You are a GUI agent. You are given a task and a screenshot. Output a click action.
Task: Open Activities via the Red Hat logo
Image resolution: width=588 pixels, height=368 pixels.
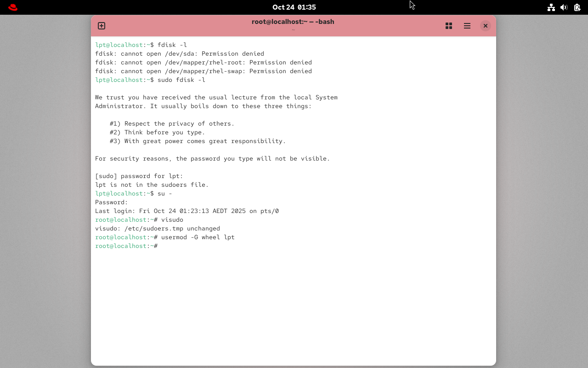(x=13, y=7)
